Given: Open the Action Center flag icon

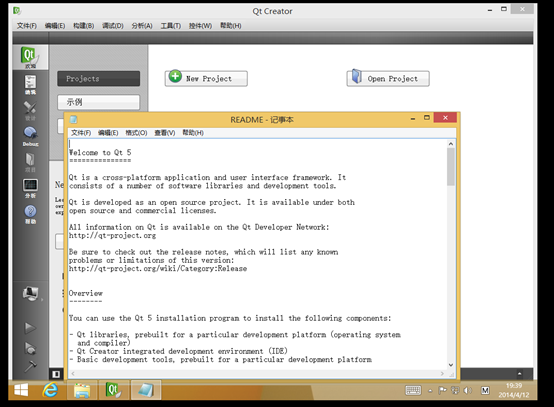Looking at the screenshot, I should [x=442, y=390].
